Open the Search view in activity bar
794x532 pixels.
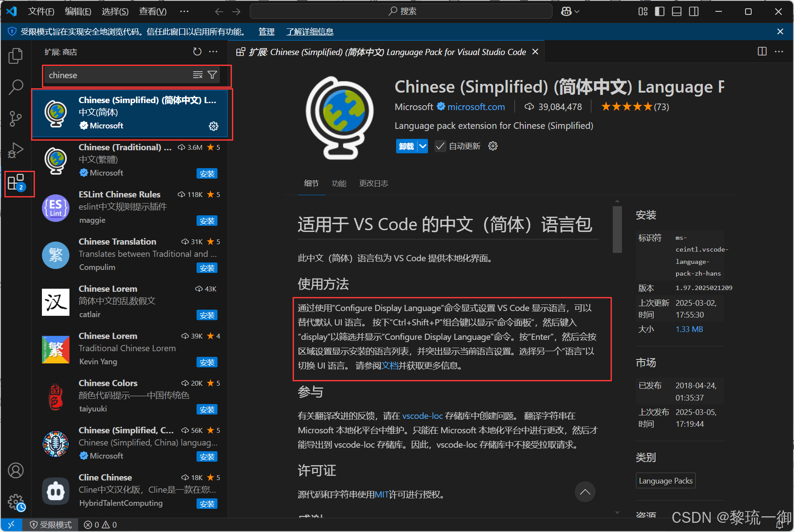pyautogui.click(x=16, y=87)
